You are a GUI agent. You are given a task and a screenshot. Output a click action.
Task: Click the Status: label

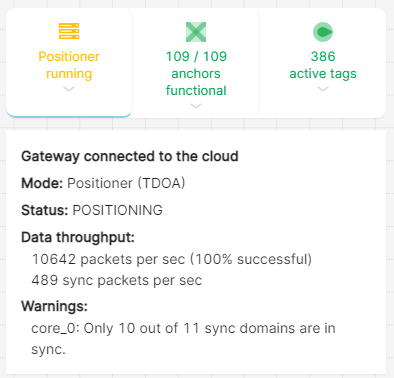(x=45, y=210)
